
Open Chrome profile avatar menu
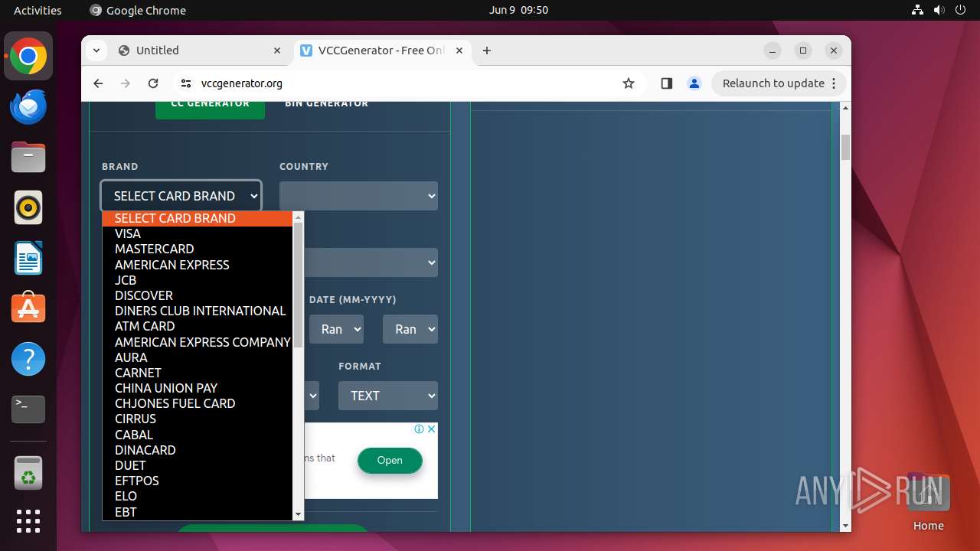(694, 83)
